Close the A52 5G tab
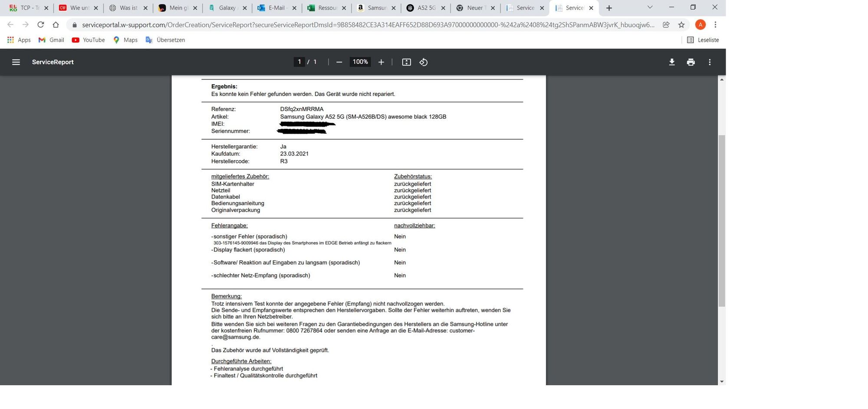The width and height of the screenshot is (868, 409). pyautogui.click(x=443, y=8)
